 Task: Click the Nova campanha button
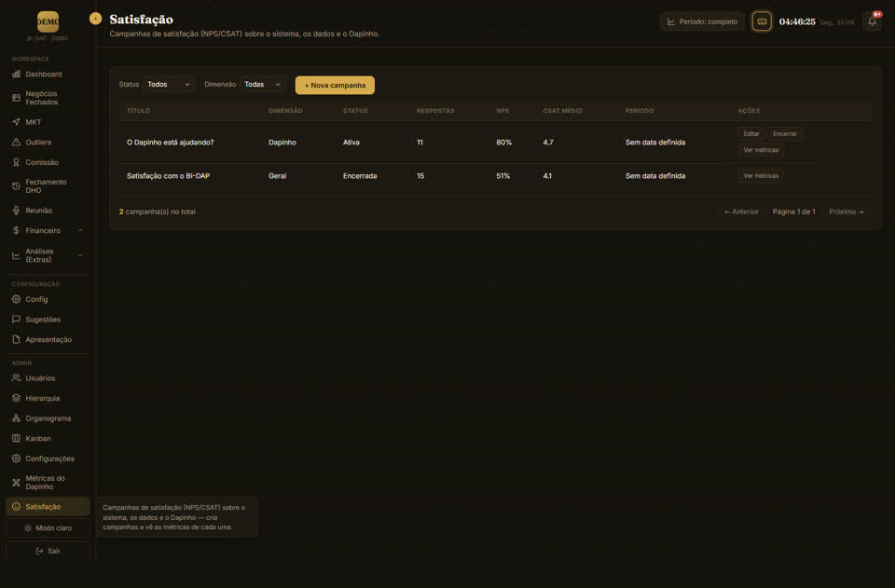tap(335, 85)
